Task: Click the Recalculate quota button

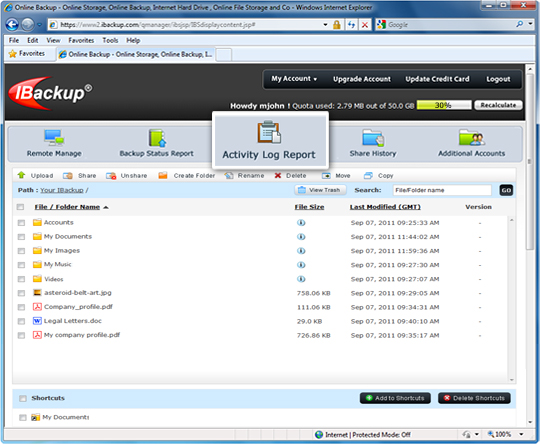Action: 498,105
